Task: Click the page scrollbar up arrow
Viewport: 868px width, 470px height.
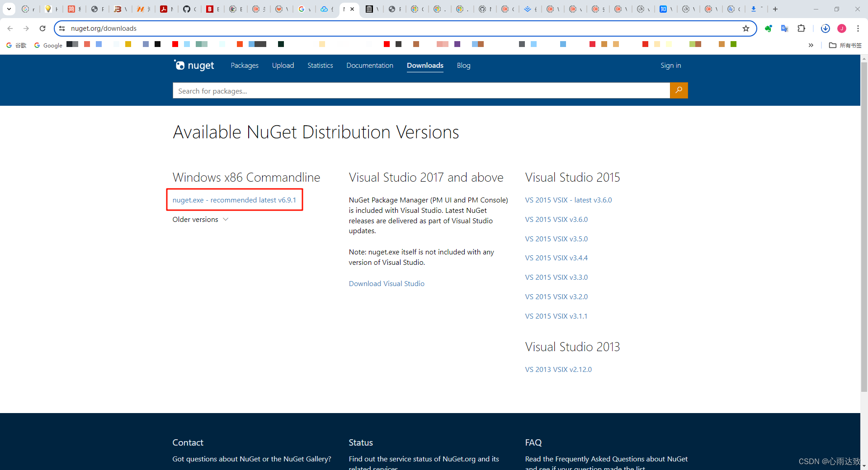Action: click(864, 58)
